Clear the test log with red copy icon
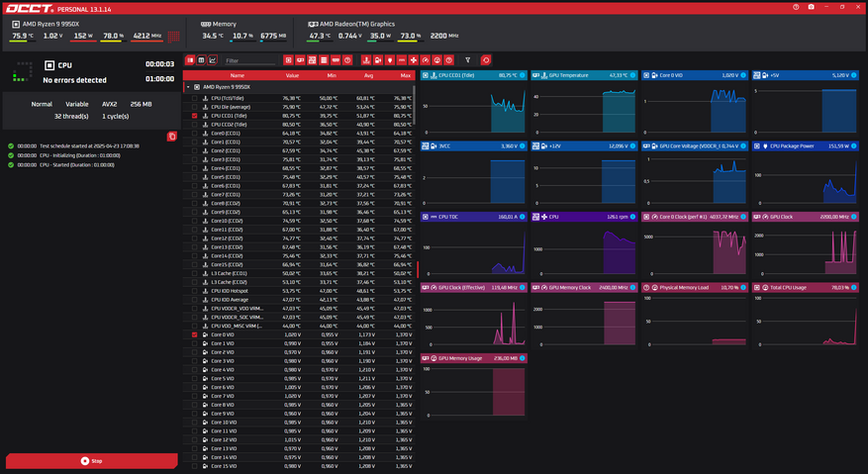The width and height of the screenshot is (868, 474). 171,137
